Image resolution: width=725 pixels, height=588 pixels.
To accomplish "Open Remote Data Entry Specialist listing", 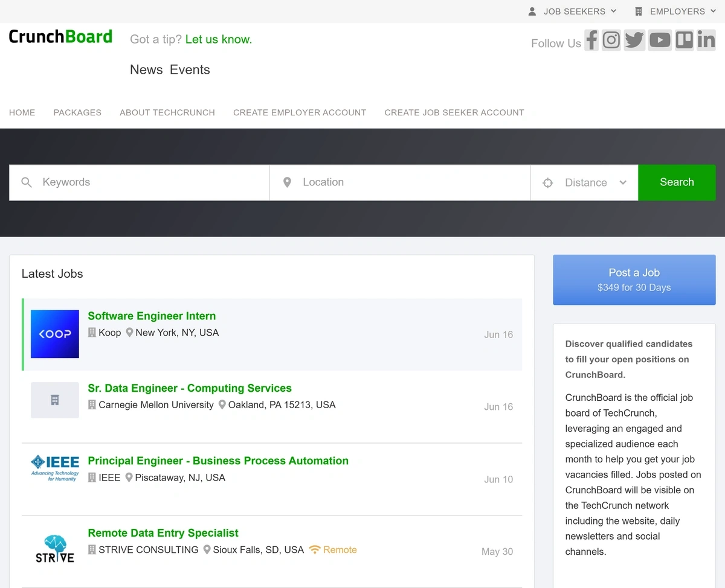I will 163,533.
